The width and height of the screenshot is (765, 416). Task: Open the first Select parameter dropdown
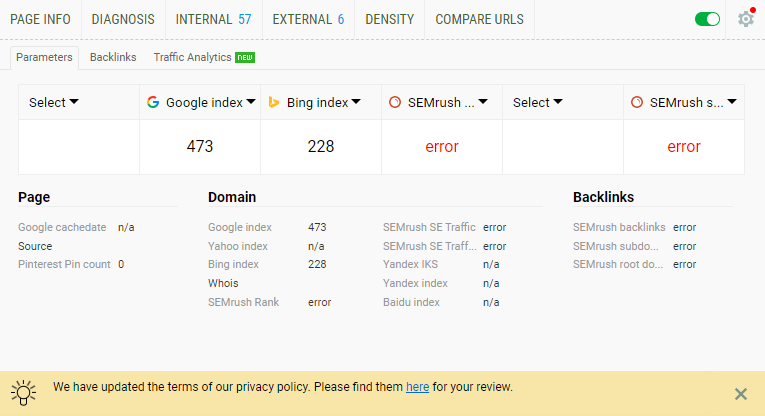coord(54,102)
